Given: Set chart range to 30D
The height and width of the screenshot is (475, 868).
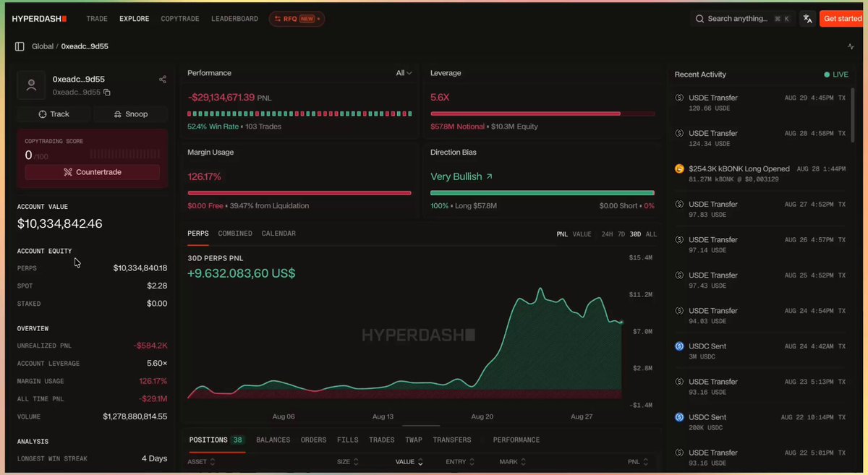Looking at the screenshot, I should tap(635, 234).
